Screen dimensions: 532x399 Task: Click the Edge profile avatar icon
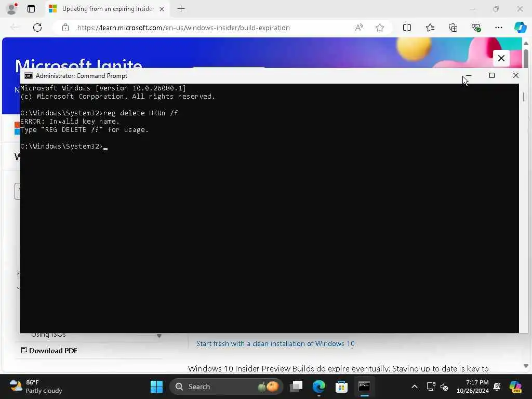[x=11, y=9]
